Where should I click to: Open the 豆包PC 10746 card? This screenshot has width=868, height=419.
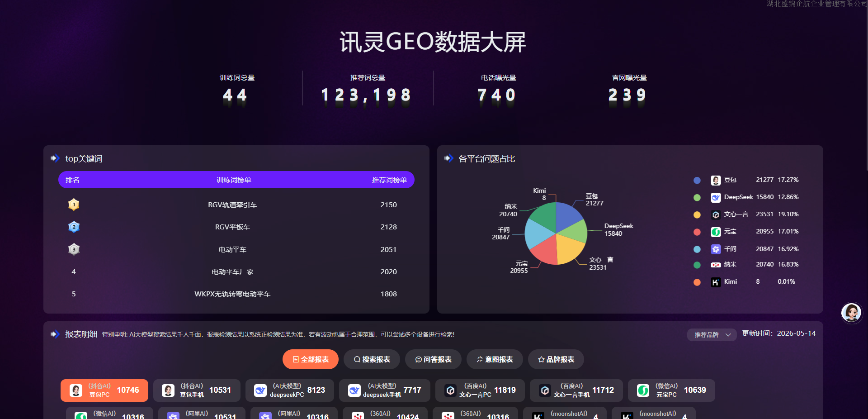(x=104, y=390)
